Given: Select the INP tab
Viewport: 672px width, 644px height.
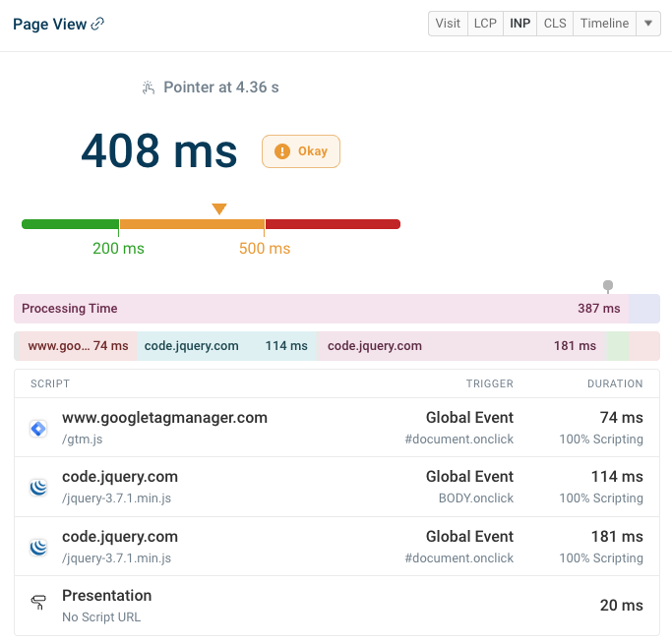Looking at the screenshot, I should coord(519,24).
